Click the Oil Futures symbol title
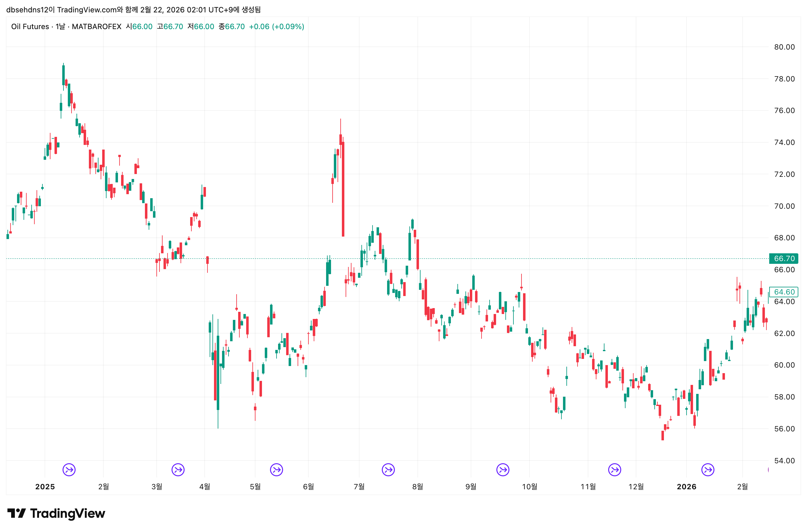 [30, 26]
